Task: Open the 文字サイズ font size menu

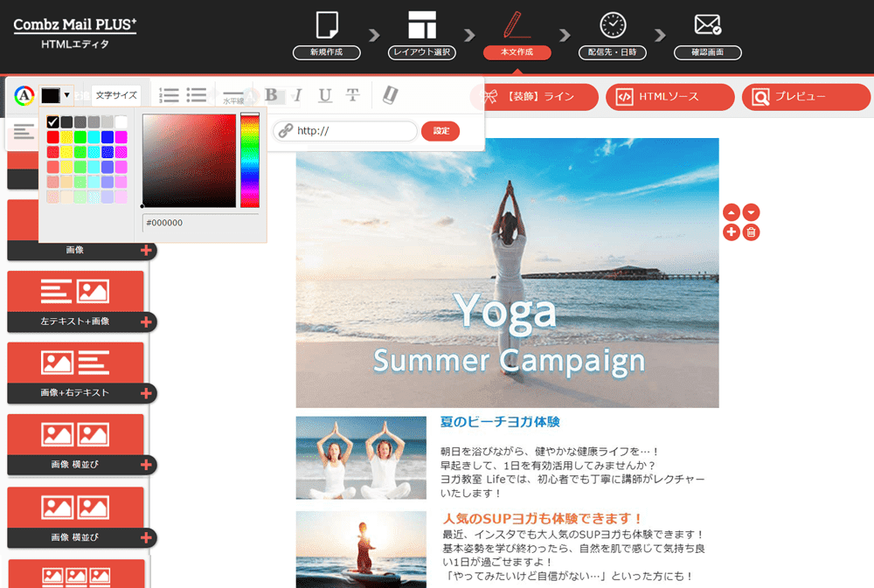Action: tap(116, 95)
